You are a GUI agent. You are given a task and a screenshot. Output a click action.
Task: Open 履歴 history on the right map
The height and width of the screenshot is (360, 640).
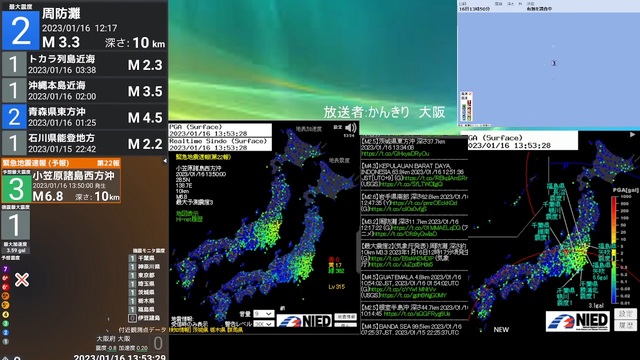tap(625, 325)
